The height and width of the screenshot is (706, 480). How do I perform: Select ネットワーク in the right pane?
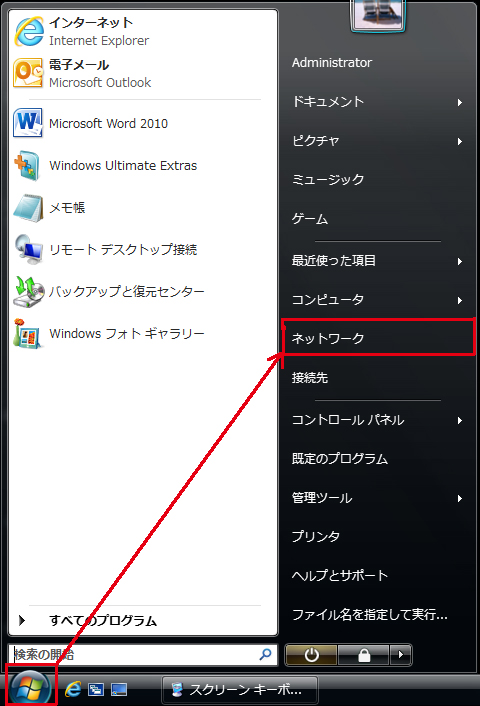pyautogui.click(x=378, y=338)
